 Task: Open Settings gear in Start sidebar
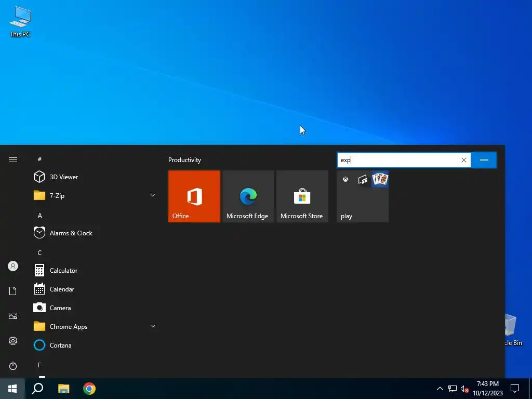point(13,341)
